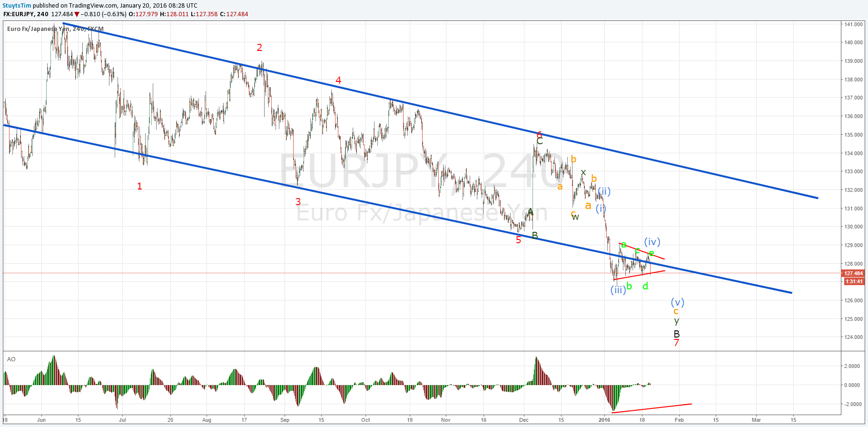Click the red wave label 2
This screenshot has height=427, width=868.
259,48
